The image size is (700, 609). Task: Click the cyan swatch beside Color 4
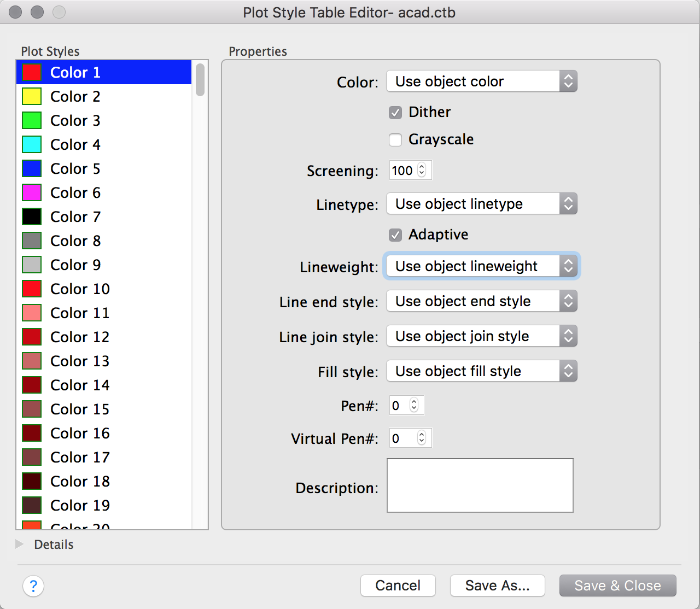[31, 144]
